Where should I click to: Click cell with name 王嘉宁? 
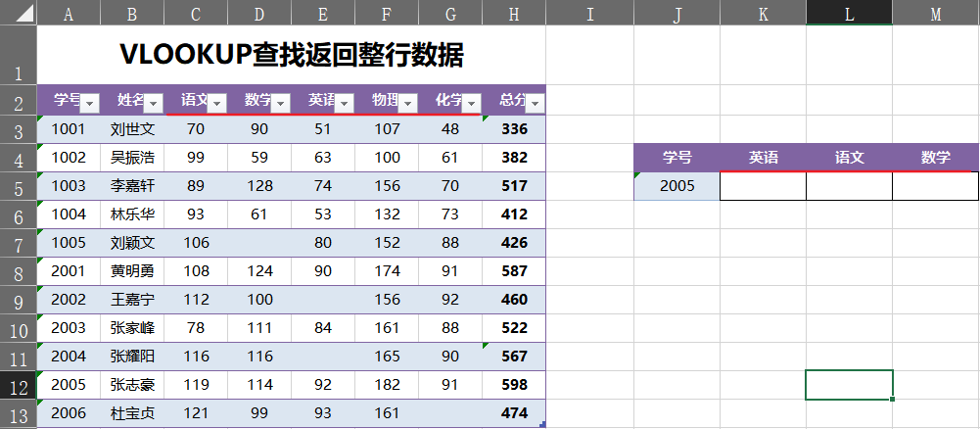(132, 300)
